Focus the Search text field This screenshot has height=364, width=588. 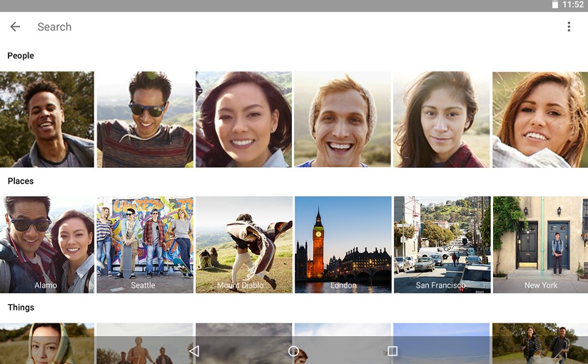[285, 27]
